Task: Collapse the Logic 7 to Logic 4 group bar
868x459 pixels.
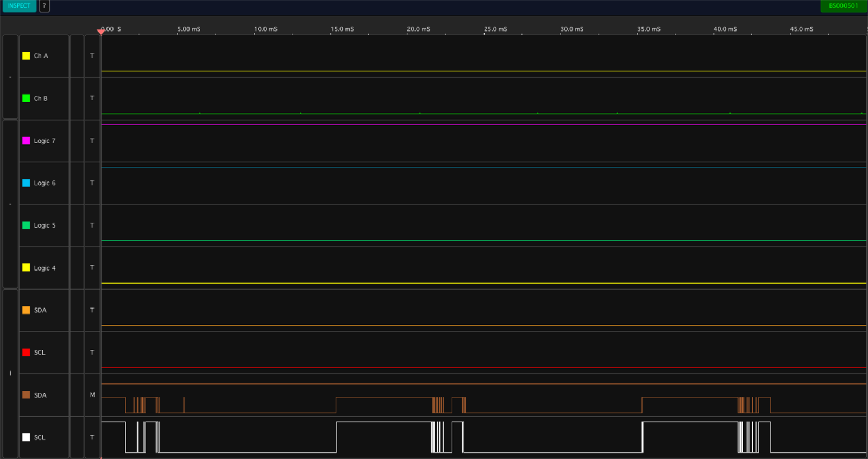Action: click(x=10, y=204)
